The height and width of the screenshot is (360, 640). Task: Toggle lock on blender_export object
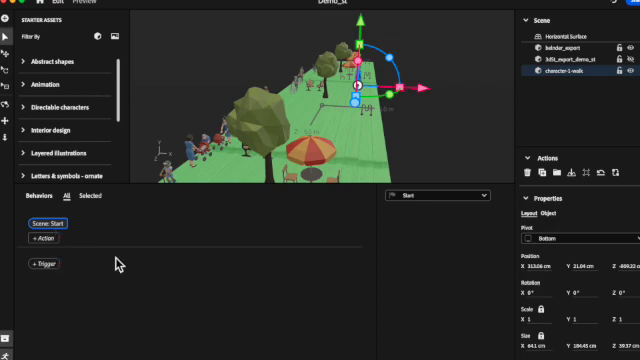[619, 48]
